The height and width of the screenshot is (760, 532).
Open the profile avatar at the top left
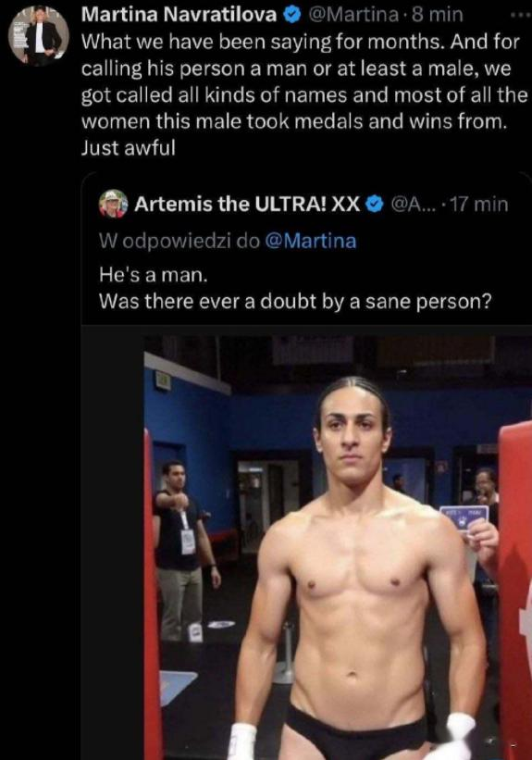click(x=39, y=35)
